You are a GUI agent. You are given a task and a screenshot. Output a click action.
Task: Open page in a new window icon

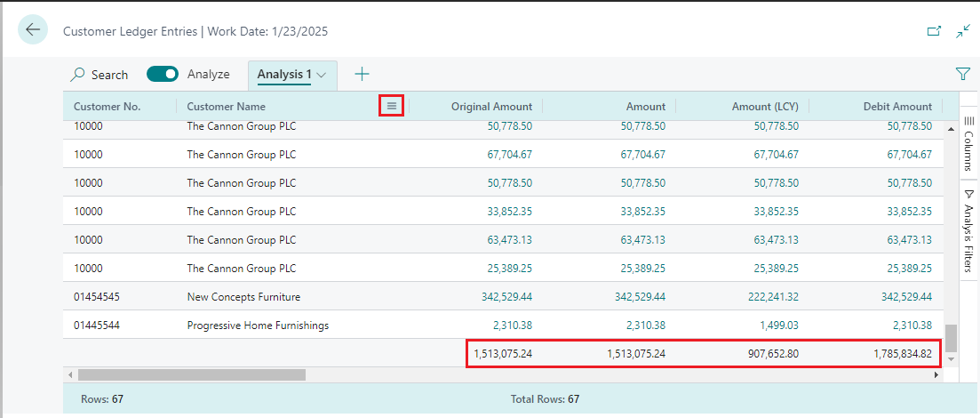click(x=934, y=30)
